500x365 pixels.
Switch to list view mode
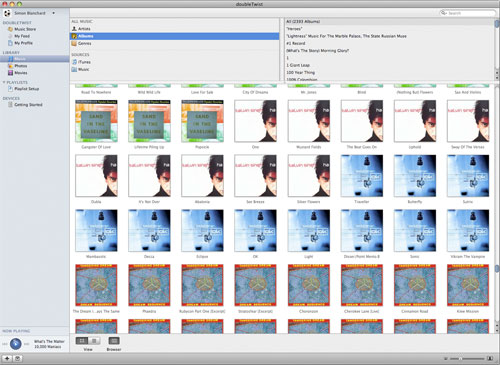click(94, 341)
